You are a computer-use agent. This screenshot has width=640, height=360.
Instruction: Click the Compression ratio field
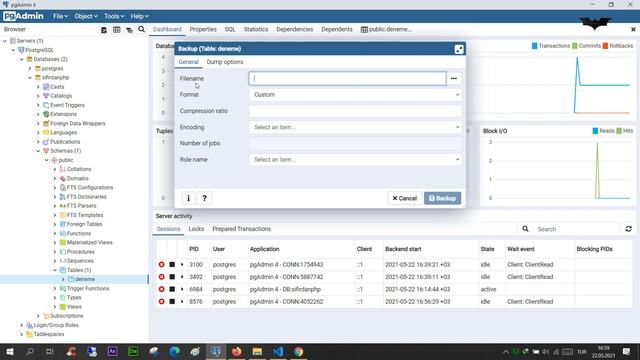tap(355, 111)
